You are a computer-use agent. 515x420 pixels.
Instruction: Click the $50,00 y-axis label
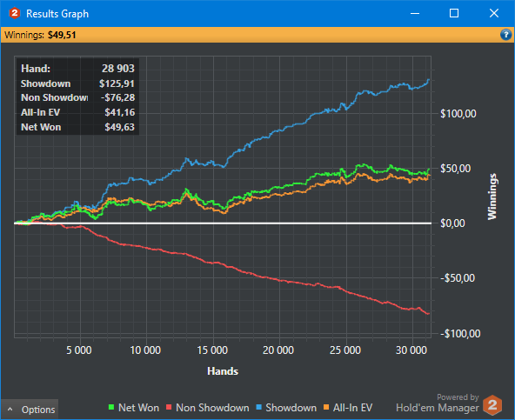click(456, 169)
